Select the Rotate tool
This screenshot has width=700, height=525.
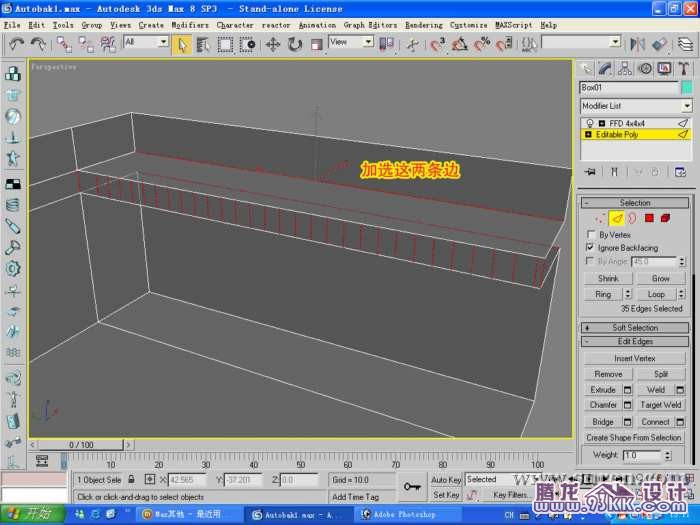click(x=295, y=44)
